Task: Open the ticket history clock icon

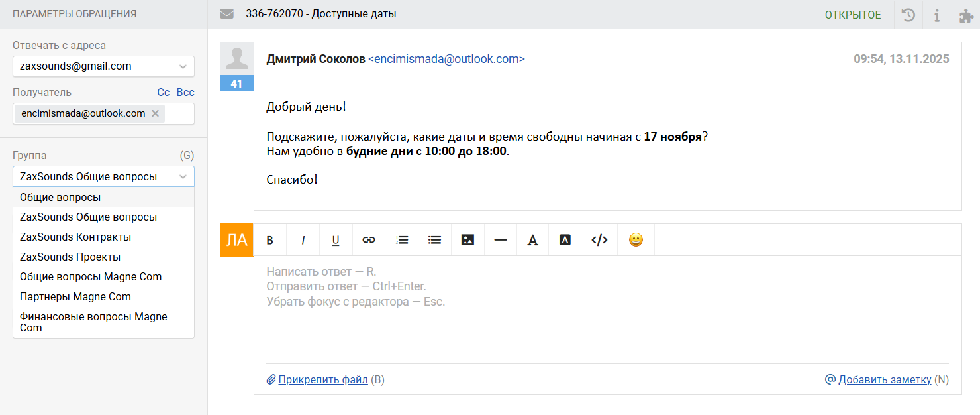Action: click(x=909, y=15)
